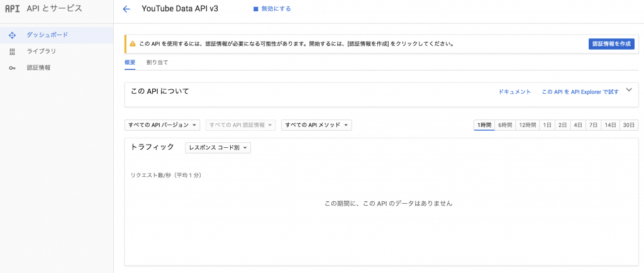Expand the この API について section chevron

[629, 91]
